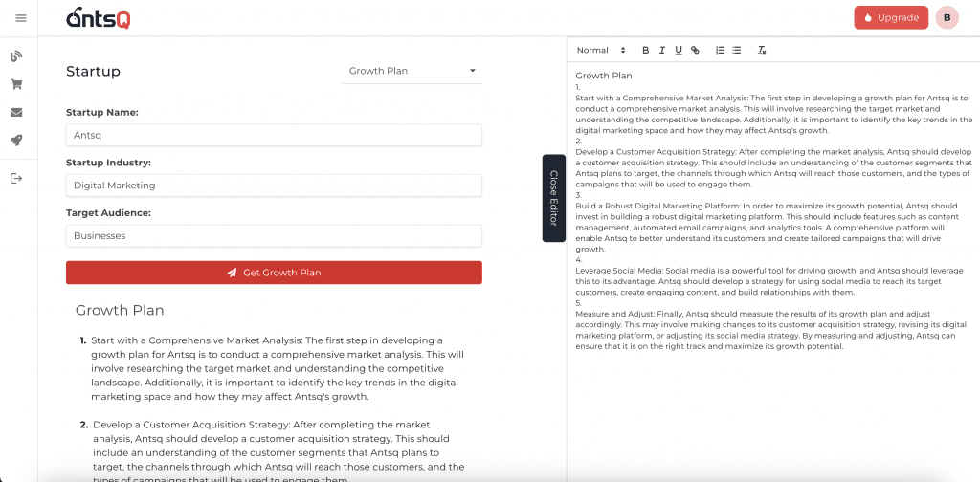Clear formatting with the Tx icon
The height and width of the screenshot is (482, 980).
(x=762, y=50)
